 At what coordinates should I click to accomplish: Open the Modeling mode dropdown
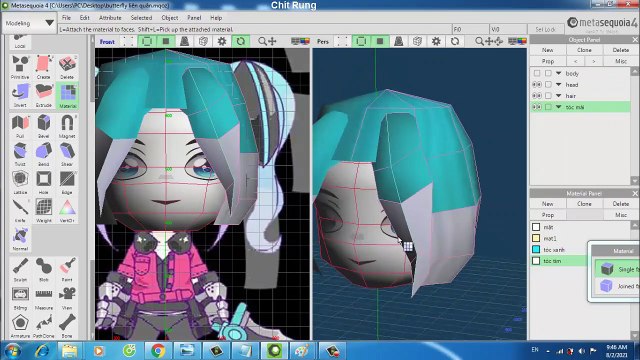29,23
